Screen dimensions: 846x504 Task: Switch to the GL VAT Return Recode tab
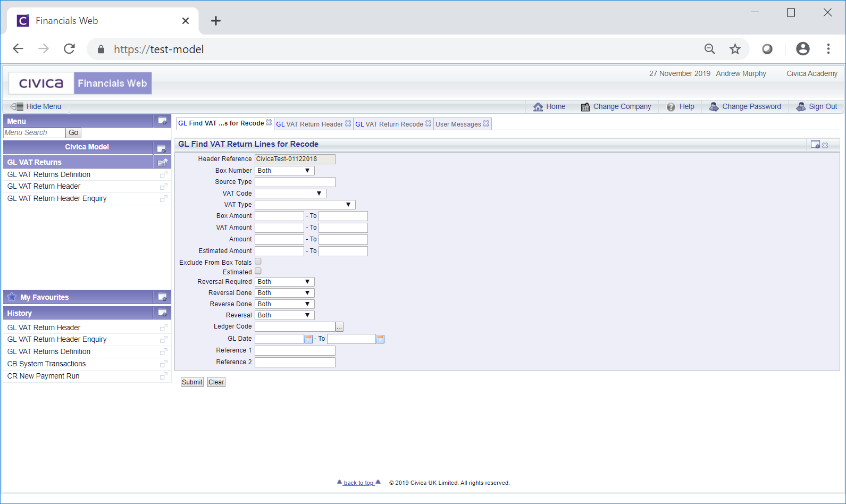389,124
